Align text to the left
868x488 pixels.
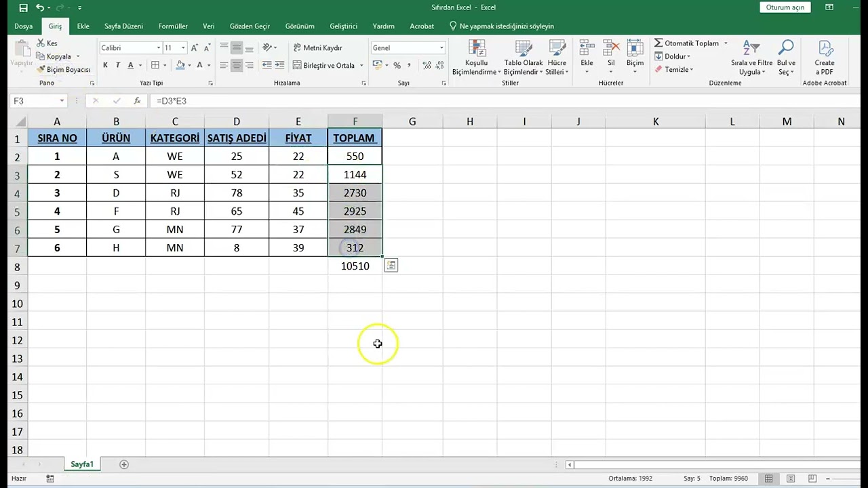point(223,65)
